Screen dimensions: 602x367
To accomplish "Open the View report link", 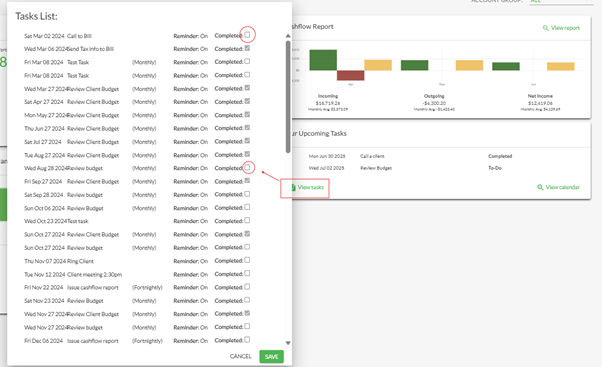I will point(565,28).
